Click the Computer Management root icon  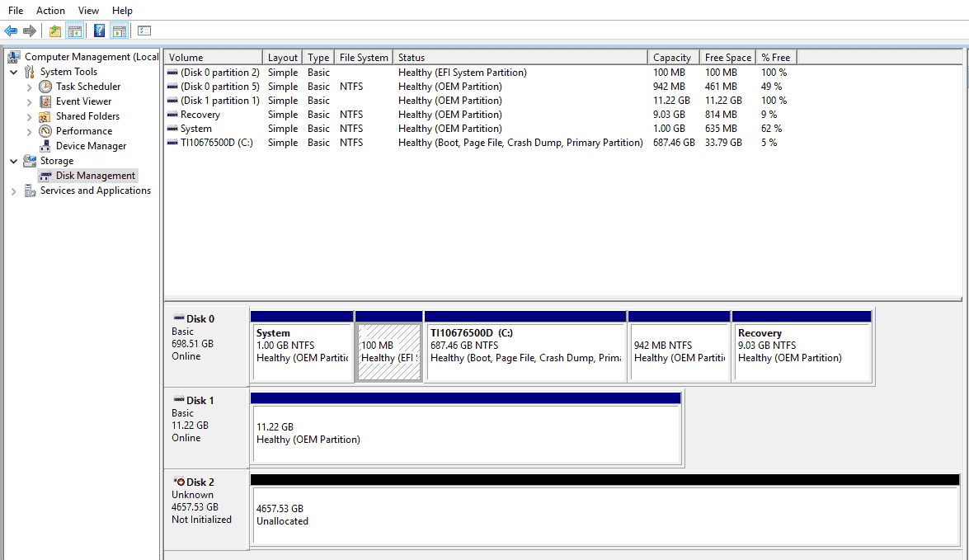pyautogui.click(x=13, y=57)
